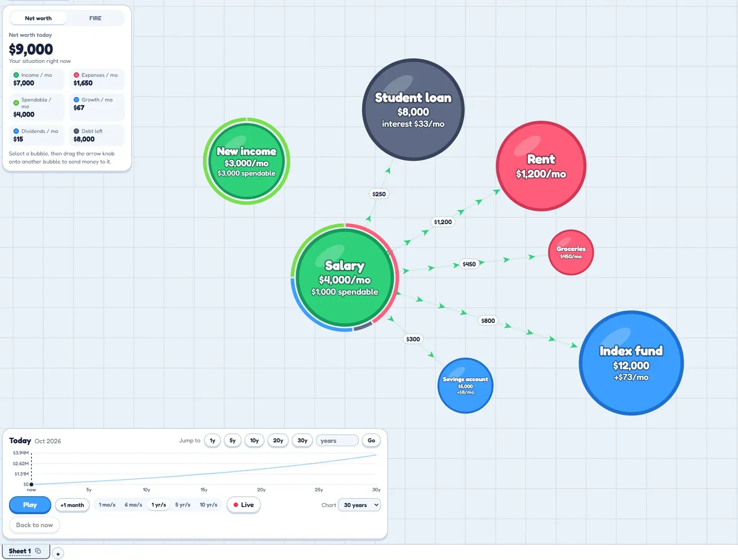Focus the years input field
This screenshot has width=738, height=560.
337,441
